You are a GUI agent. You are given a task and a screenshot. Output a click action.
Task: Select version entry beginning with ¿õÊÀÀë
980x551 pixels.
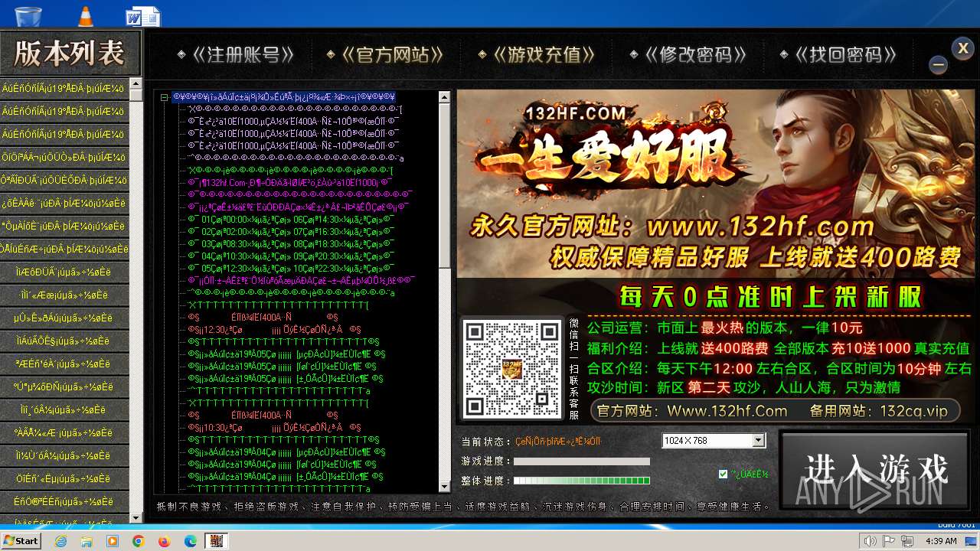[64, 203]
